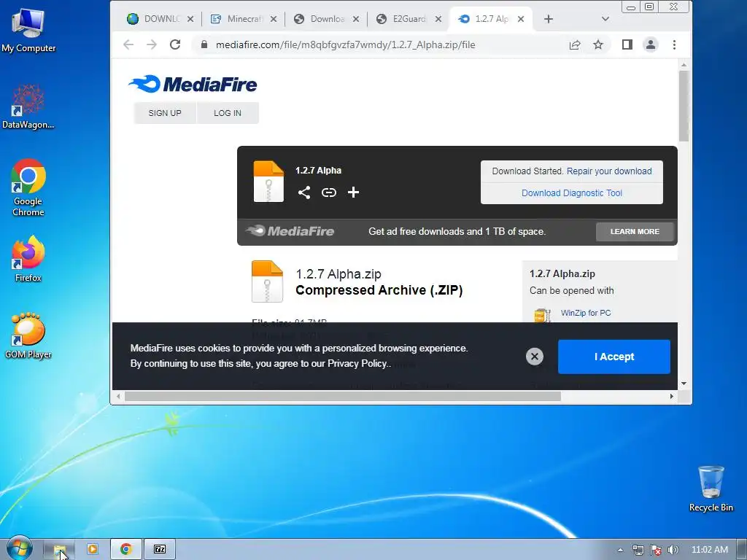Screen dimensions: 747x560
Task: Click the mediafire.com address bar
Action: (345, 44)
